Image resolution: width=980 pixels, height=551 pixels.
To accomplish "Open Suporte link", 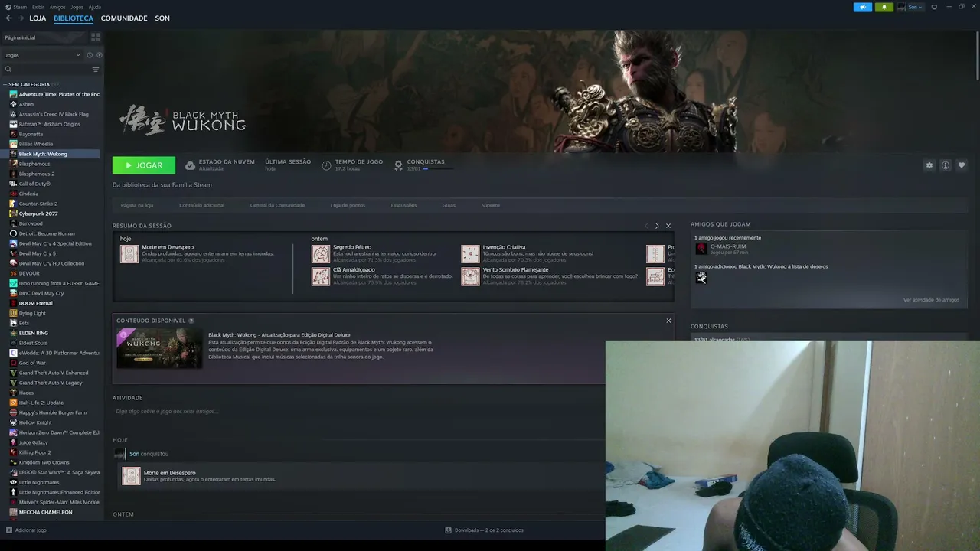I will (491, 205).
